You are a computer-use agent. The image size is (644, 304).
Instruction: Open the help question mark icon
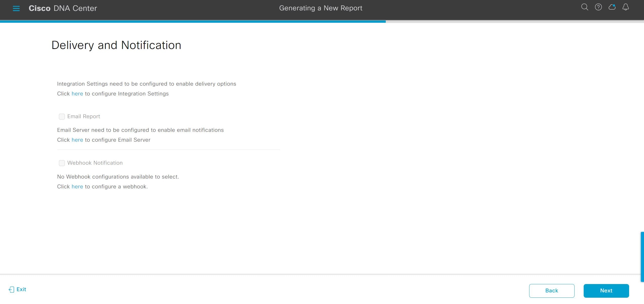tap(598, 7)
